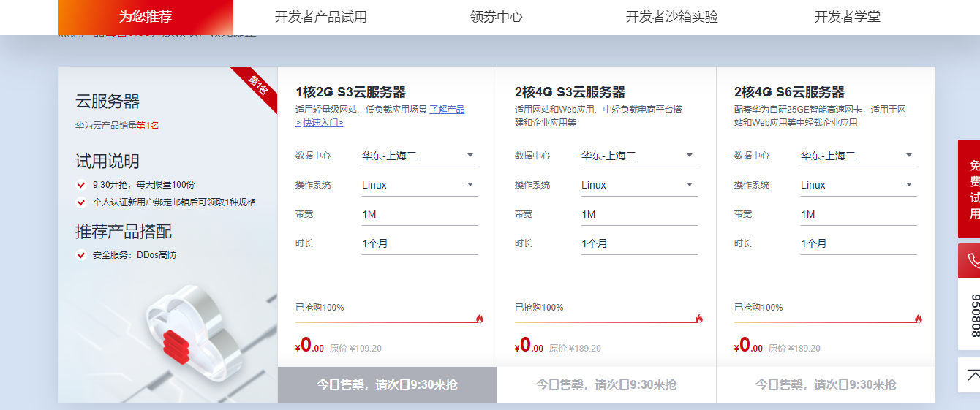This screenshot has height=410, width=980.
Task: Click the checkmark beside 安全服务：DDos高防
Action: 81,255
